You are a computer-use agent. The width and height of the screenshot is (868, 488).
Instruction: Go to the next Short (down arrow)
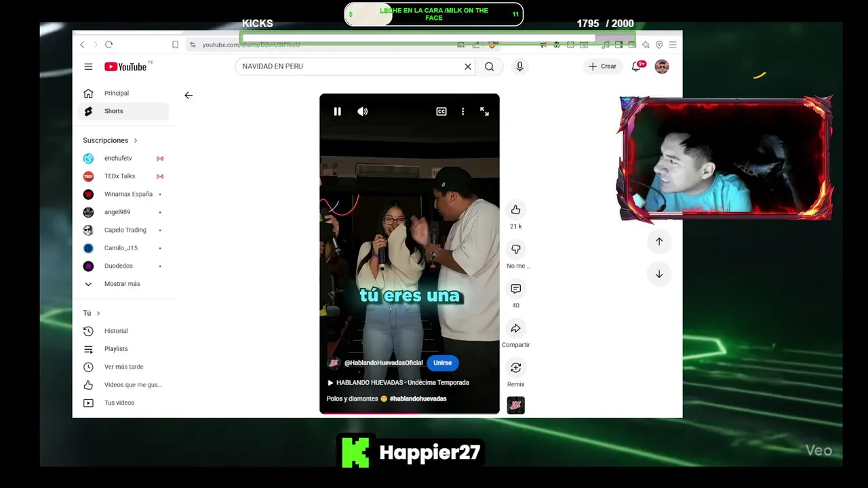(x=659, y=274)
